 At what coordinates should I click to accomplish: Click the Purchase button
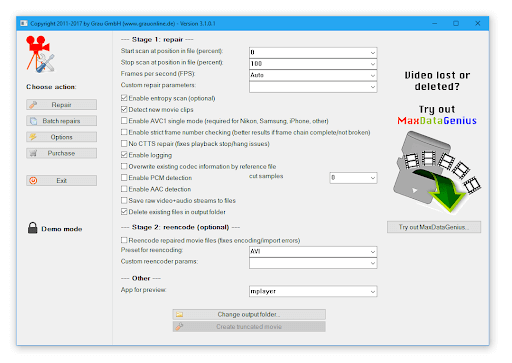pyautogui.click(x=62, y=153)
